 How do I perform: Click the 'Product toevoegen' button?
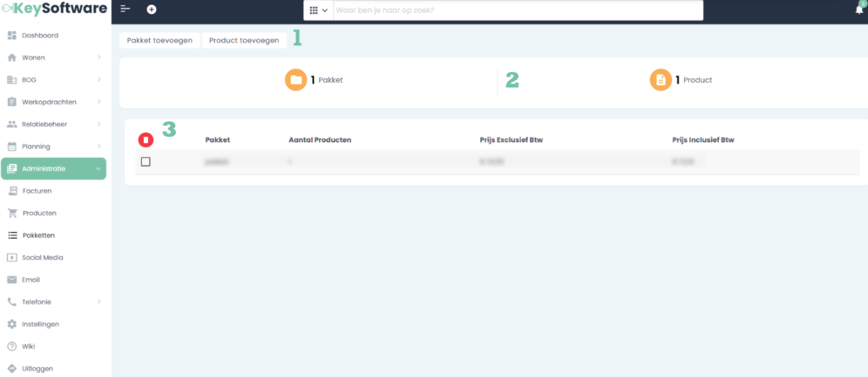[x=244, y=41]
